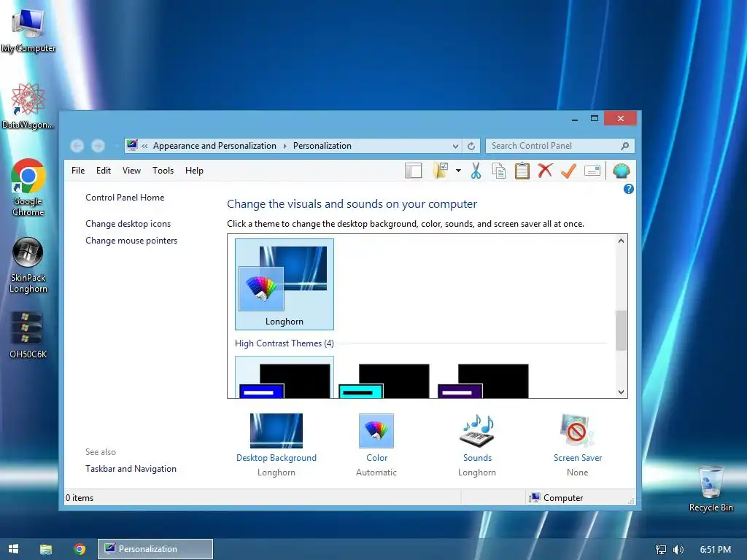Click the layout pane toolbar icon

(413, 171)
